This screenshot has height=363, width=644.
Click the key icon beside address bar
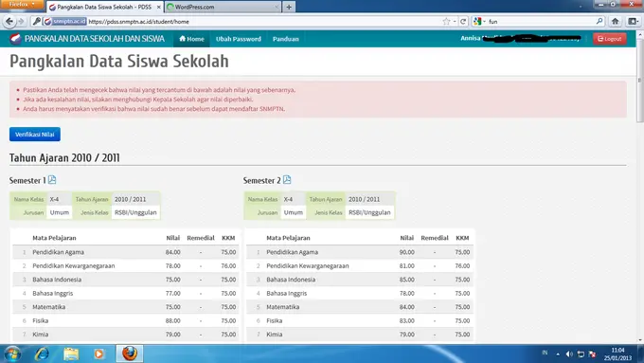tap(36, 22)
